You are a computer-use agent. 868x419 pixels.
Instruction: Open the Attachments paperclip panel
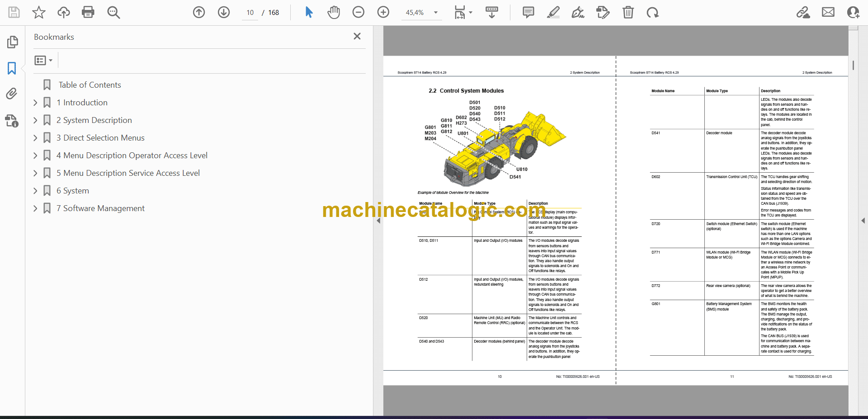(x=12, y=94)
